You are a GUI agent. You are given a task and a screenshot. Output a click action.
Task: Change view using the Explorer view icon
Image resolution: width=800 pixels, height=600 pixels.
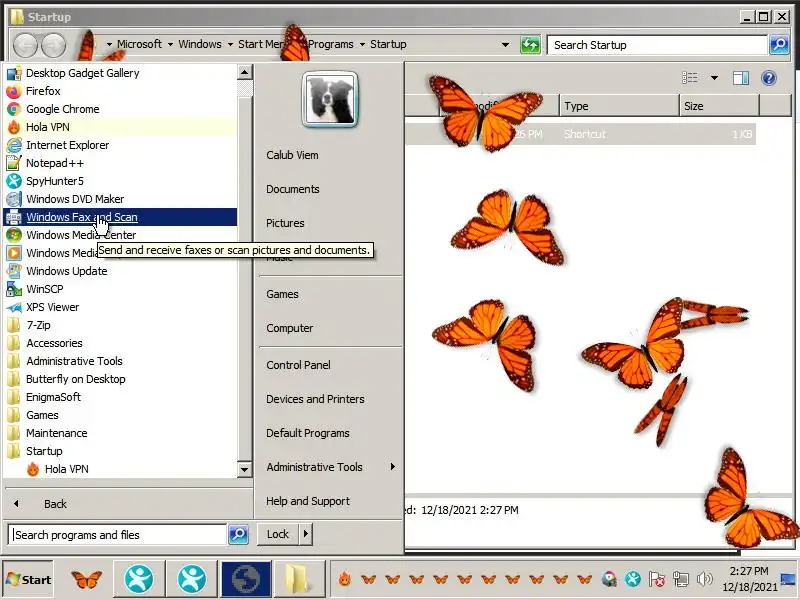[x=689, y=78]
